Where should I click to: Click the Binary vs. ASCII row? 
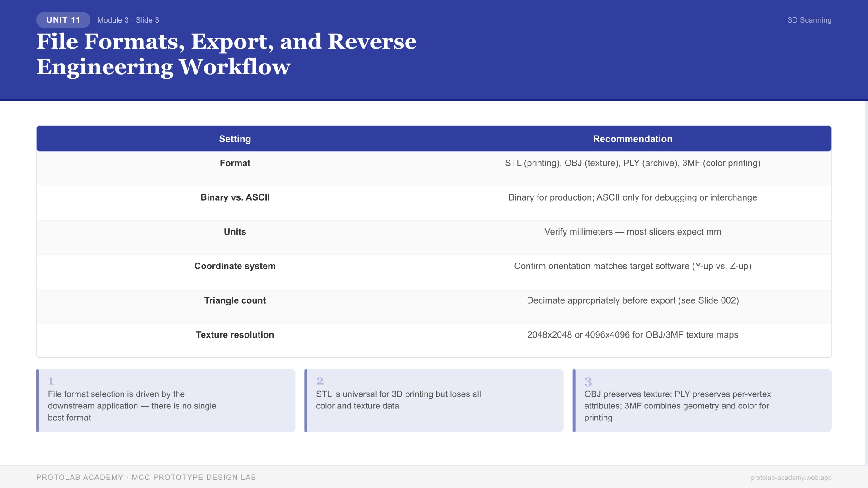[434, 202]
